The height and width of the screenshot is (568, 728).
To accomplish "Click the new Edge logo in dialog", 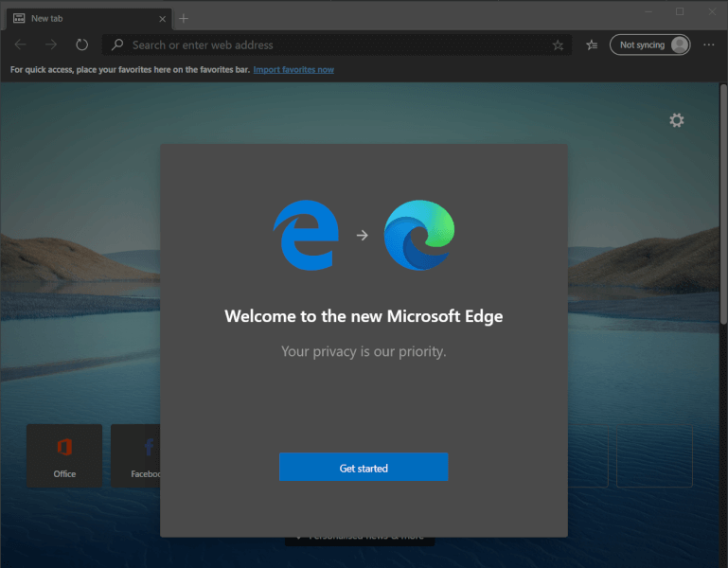I will coord(419,235).
